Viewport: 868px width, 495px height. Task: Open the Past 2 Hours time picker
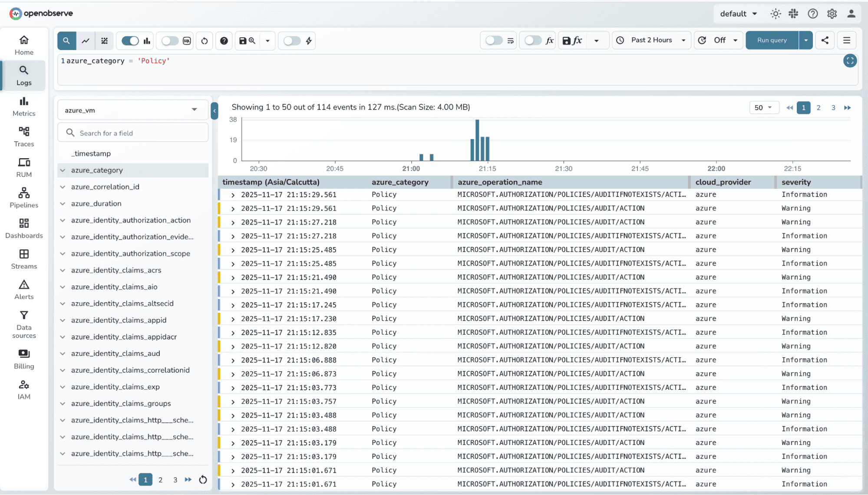[651, 40]
